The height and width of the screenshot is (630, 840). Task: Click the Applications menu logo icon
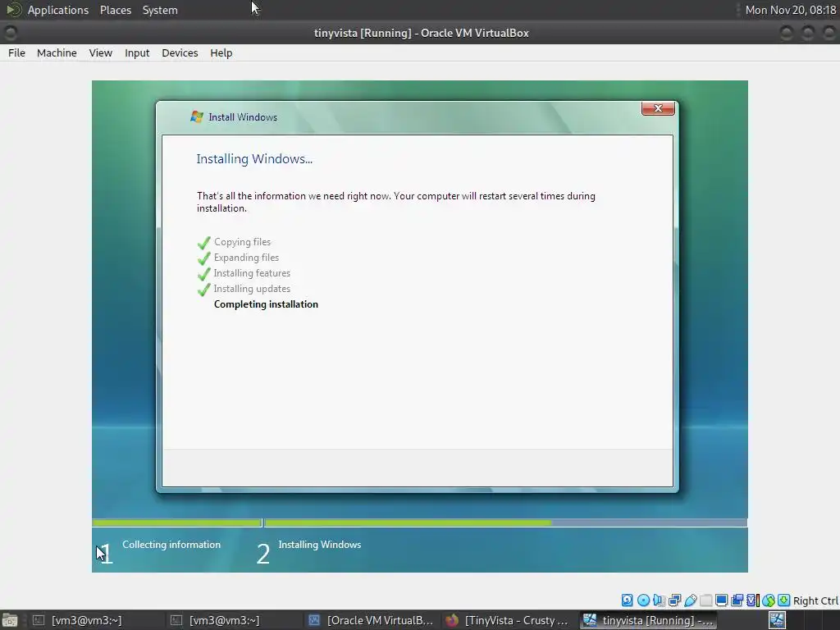tap(14, 10)
